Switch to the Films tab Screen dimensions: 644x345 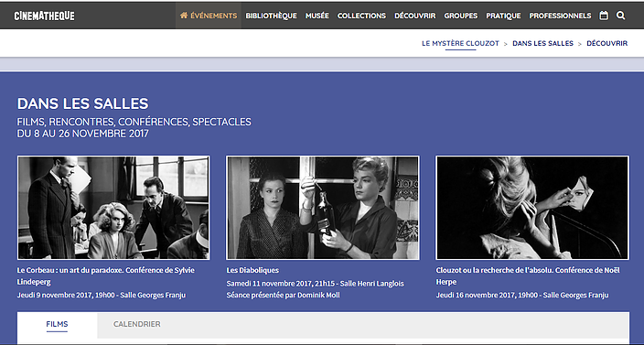point(57,324)
